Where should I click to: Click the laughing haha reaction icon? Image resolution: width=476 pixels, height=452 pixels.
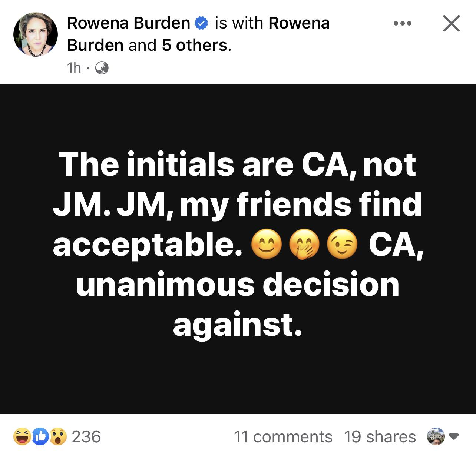[22, 436]
